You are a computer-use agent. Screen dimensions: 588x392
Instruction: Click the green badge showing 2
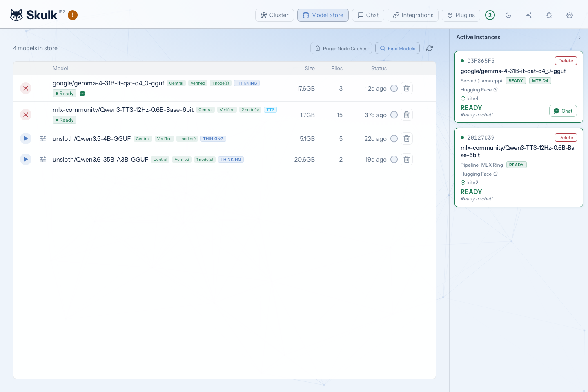click(490, 15)
